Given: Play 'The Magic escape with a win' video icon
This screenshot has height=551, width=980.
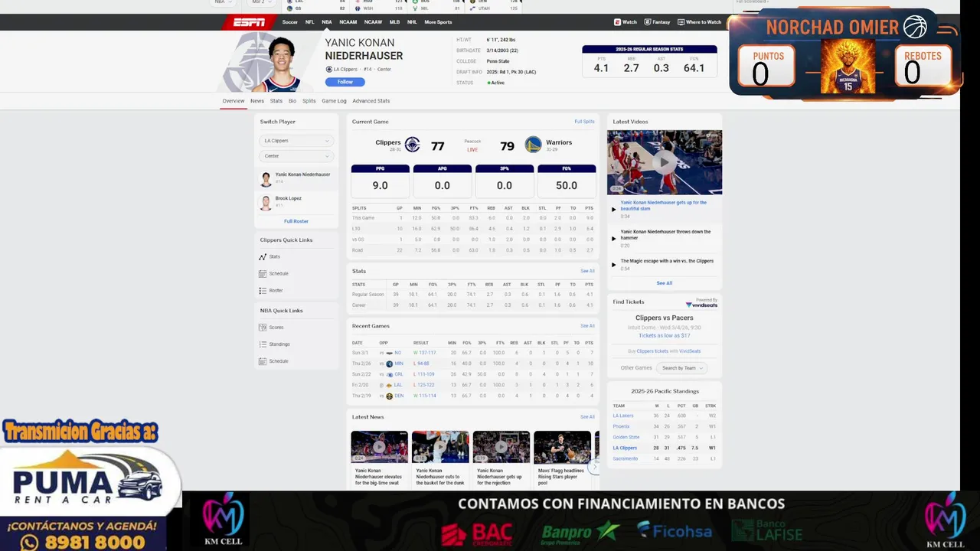Looking at the screenshot, I should pyautogui.click(x=613, y=264).
